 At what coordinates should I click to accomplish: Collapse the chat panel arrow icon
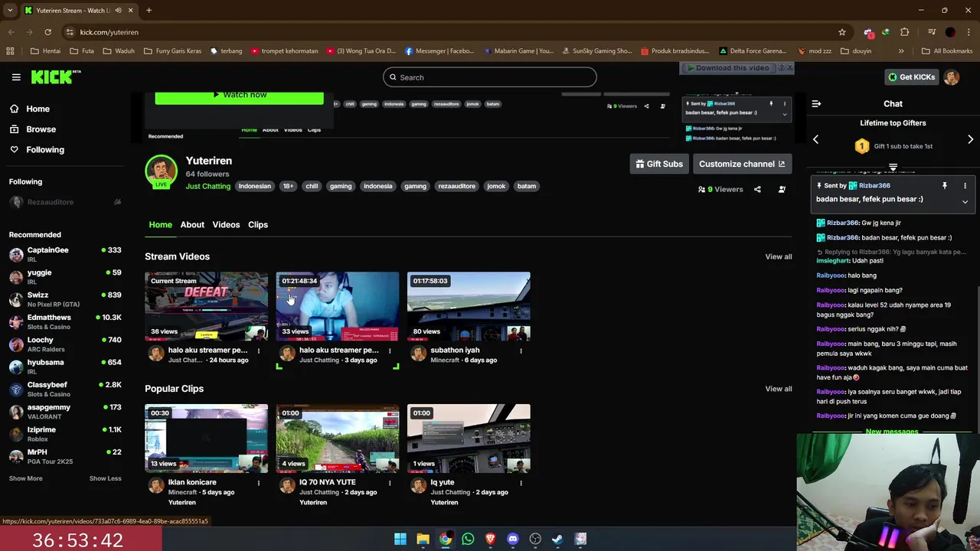coord(816,103)
